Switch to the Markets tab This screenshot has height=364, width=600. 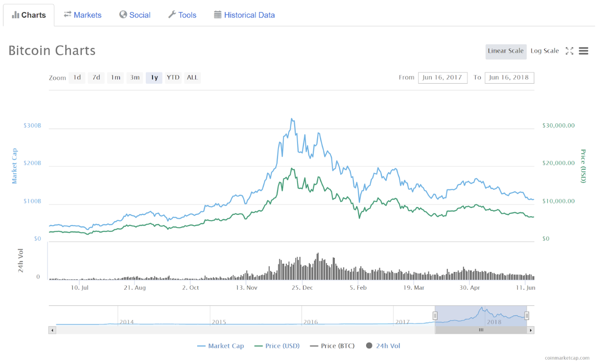(x=82, y=15)
